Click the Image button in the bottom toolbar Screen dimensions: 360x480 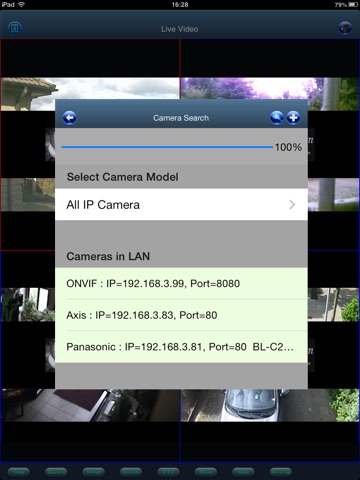tap(94, 472)
